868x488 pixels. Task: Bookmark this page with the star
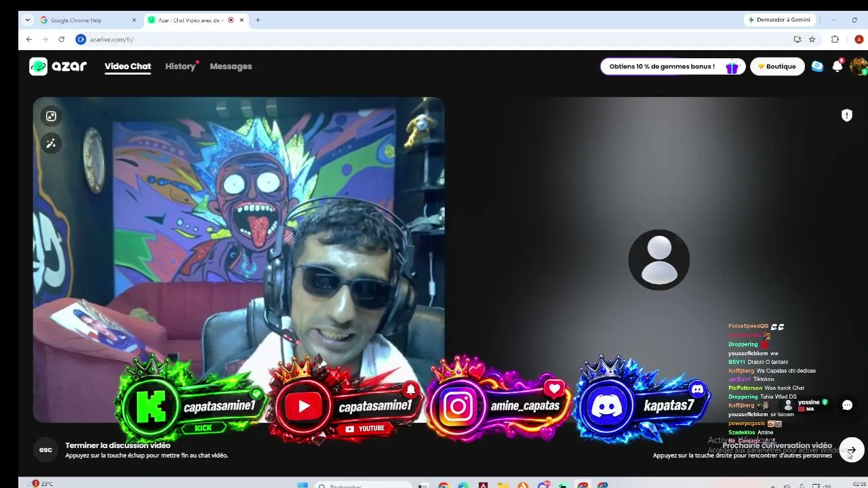(x=812, y=39)
